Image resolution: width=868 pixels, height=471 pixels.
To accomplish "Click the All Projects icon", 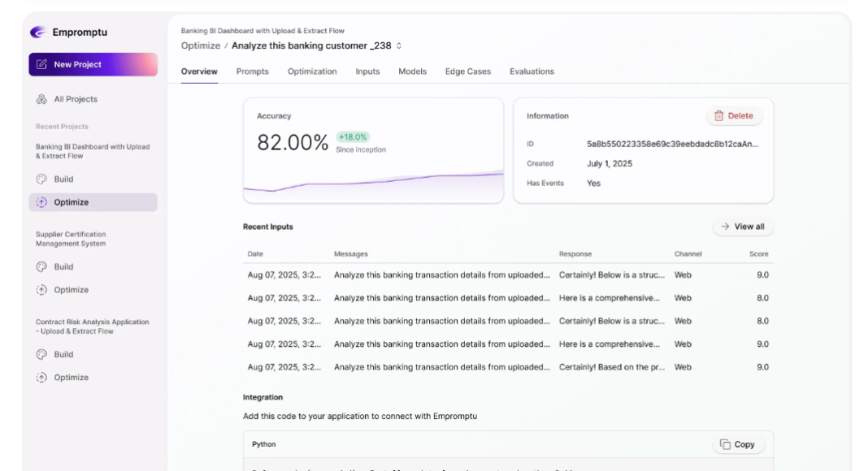I will [x=41, y=99].
